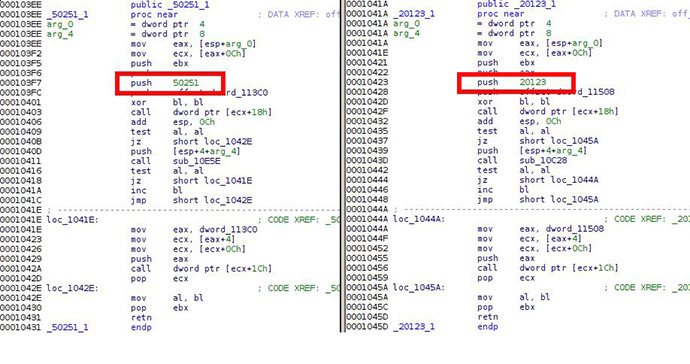Select the 'loc_1044A:' label line
The width and height of the screenshot is (690, 364).
tap(419, 219)
